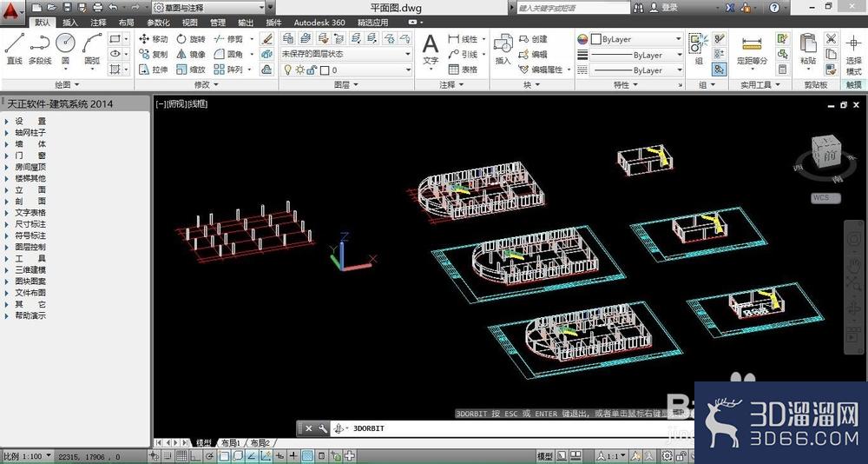Screen dimensions: 868x464
Task: Expand the 绘图 panel title
Action: click(x=67, y=85)
